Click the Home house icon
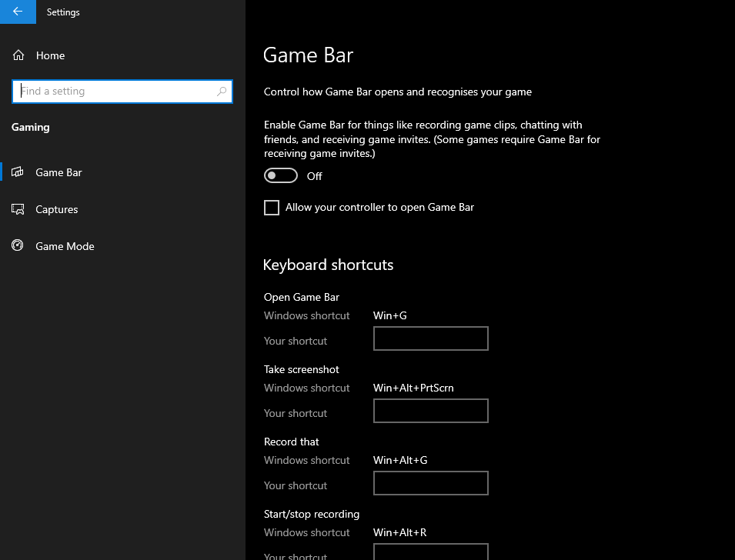The image size is (735, 560). (18, 55)
